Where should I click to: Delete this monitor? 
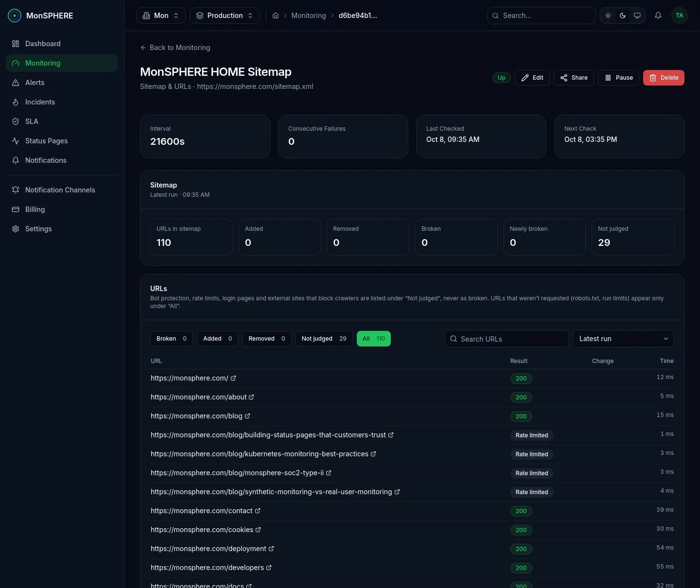[664, 78]
